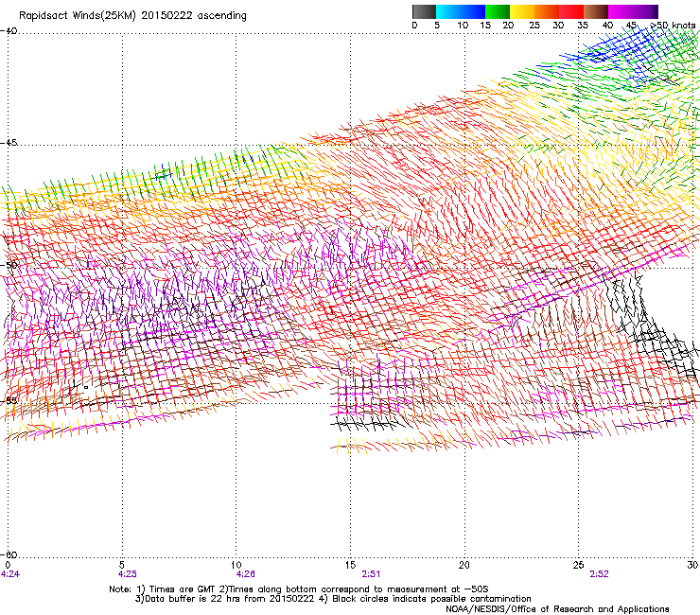Click the cyan-blue 5-15 knots color swatch

(461, 11)
